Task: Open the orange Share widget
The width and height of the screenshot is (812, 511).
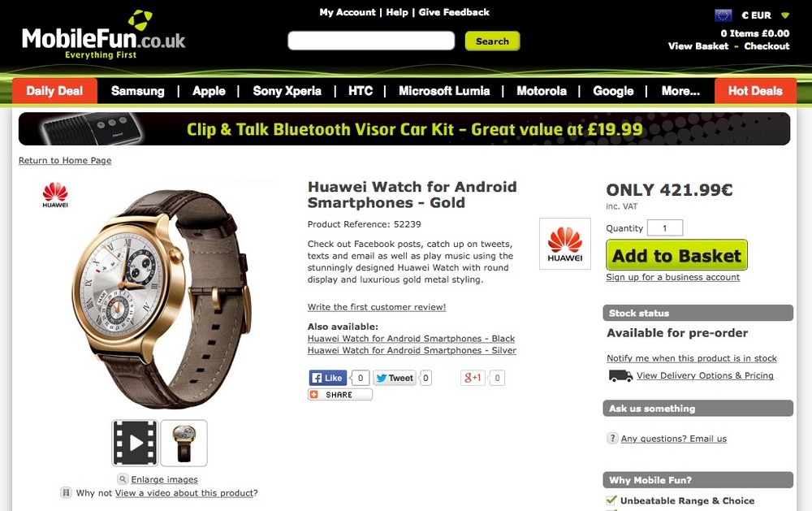Action: click(340, 394)
